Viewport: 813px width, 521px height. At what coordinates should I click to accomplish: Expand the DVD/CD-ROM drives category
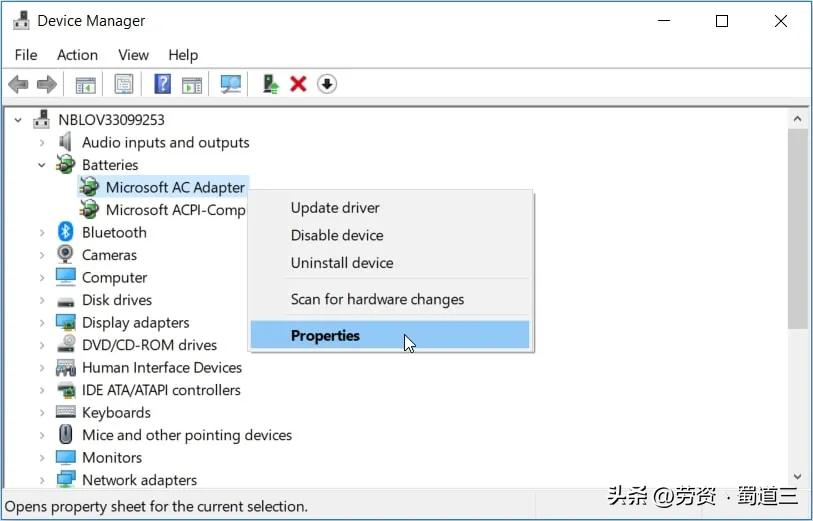click(42, 345)
